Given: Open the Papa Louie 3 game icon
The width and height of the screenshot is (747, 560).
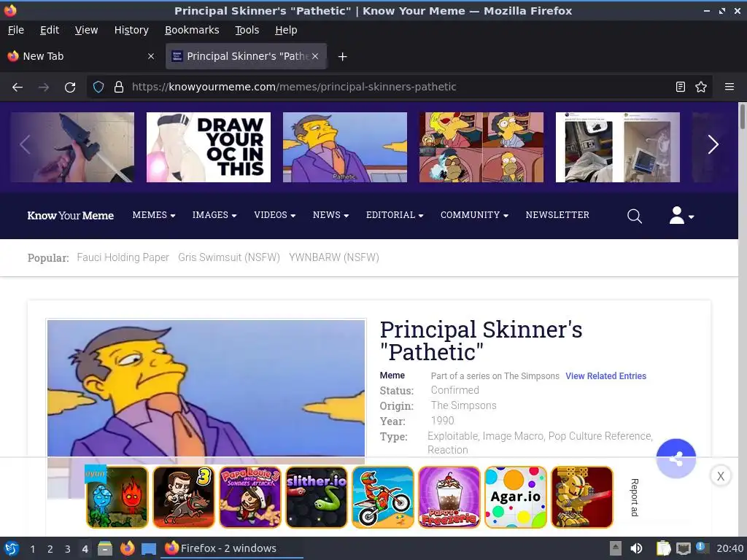Looking at the screenshot, I should [x=250, y=497].
